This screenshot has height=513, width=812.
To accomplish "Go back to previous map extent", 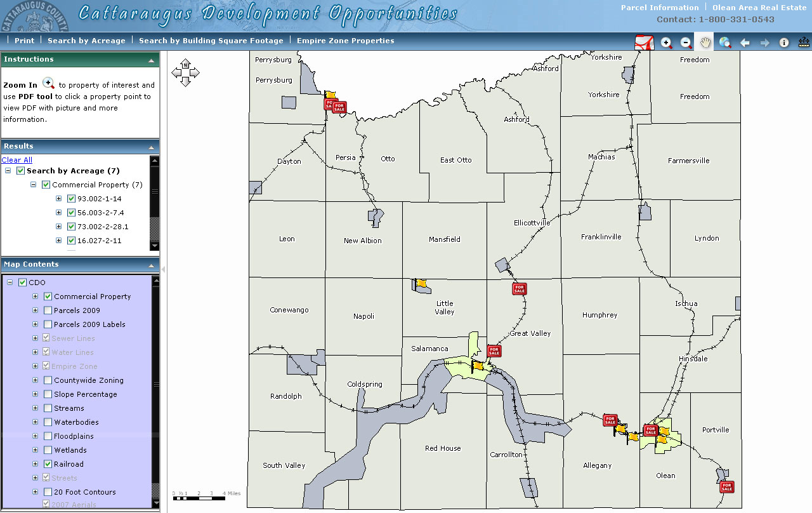I will click(x=745, y=43).
